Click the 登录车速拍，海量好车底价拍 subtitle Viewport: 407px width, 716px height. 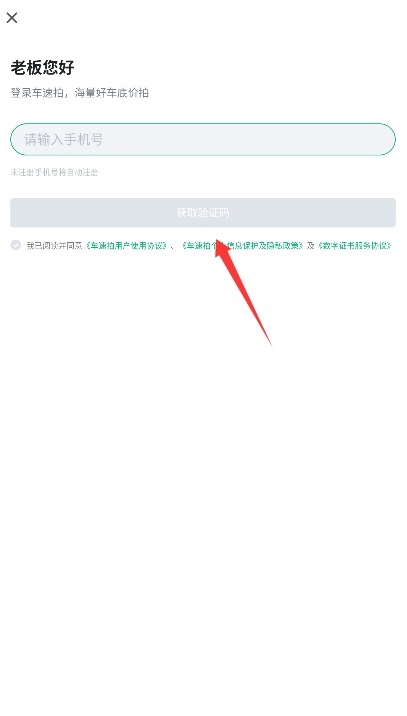79,93
